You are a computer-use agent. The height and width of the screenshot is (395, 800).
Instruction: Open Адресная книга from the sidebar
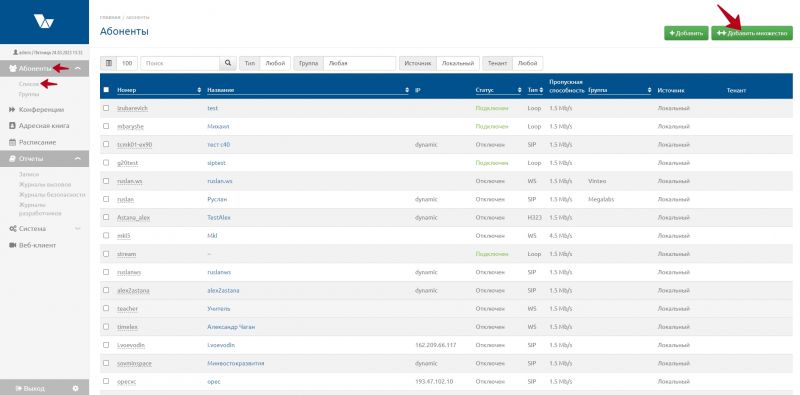click(x=39, y=126)
